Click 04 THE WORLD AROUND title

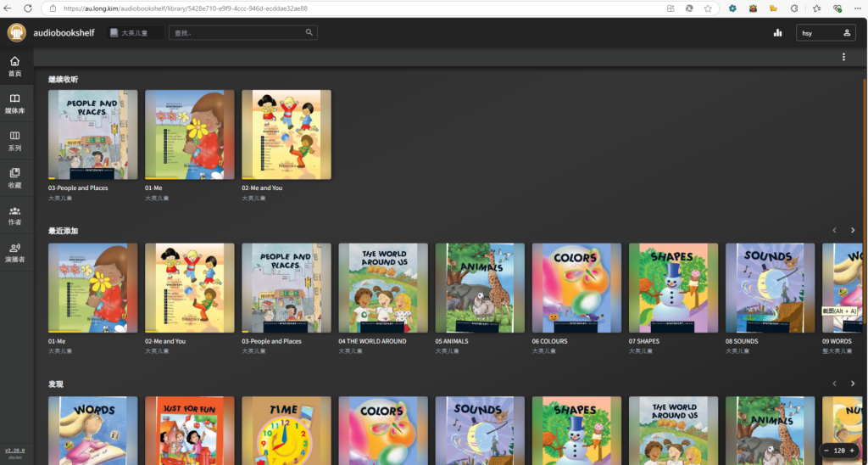click(373, 341)
